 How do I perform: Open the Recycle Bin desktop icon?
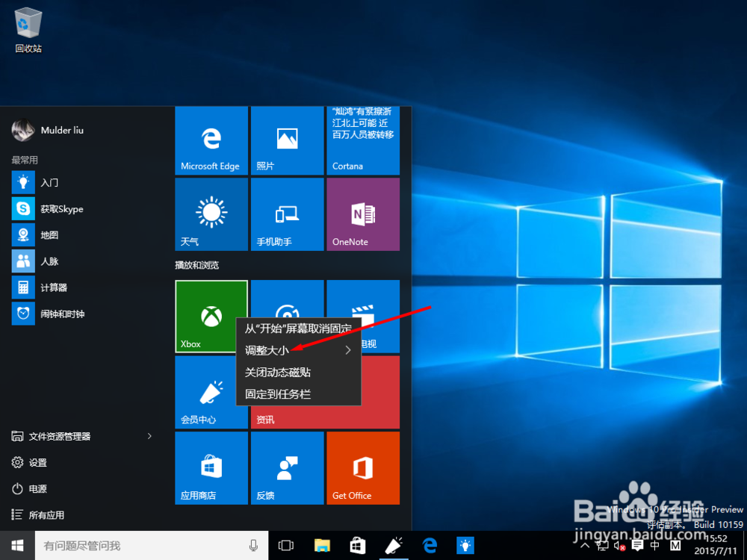(28, 30)
